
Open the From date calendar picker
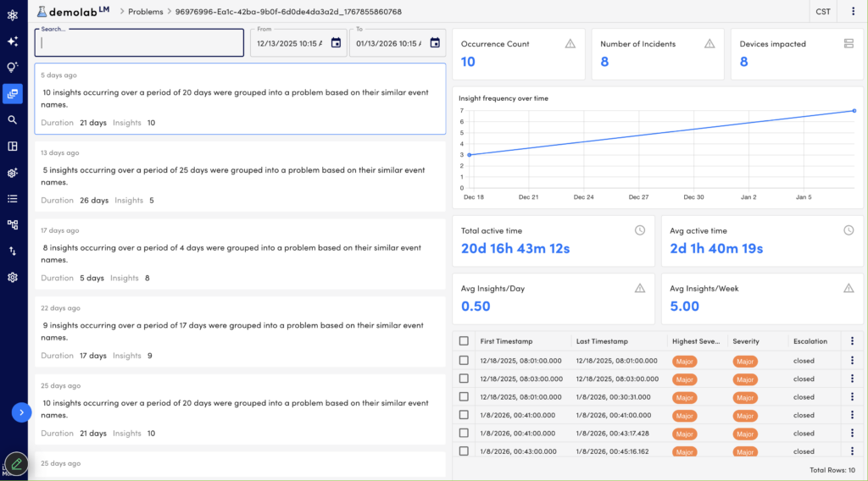pyautogui.click(x=336, y=42)
